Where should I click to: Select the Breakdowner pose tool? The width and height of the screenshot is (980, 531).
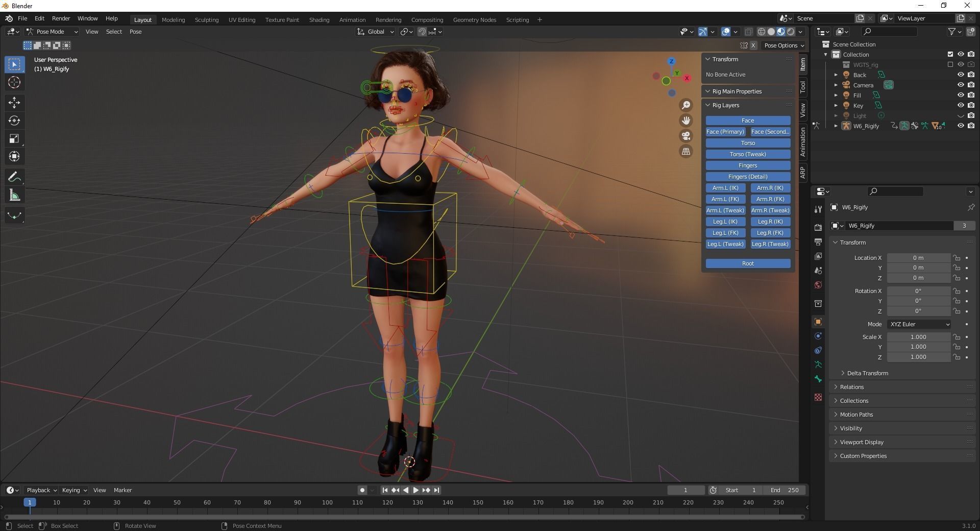click(14, 215)
